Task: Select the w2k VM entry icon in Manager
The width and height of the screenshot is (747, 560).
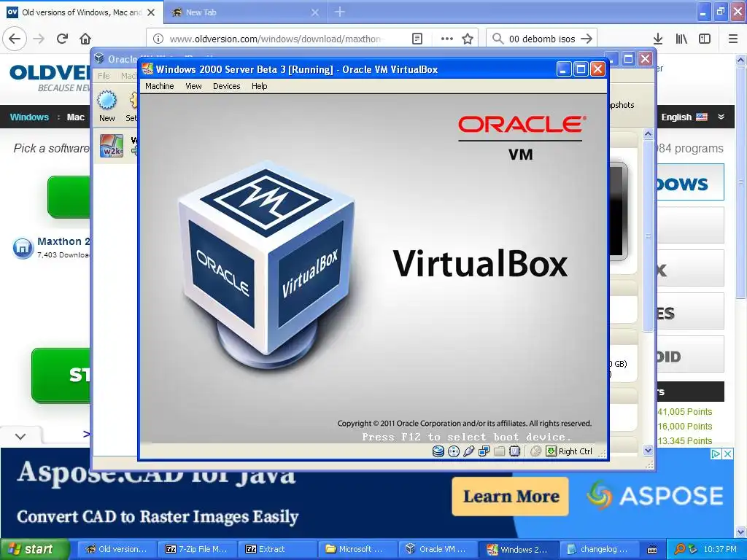Action: 111,146
